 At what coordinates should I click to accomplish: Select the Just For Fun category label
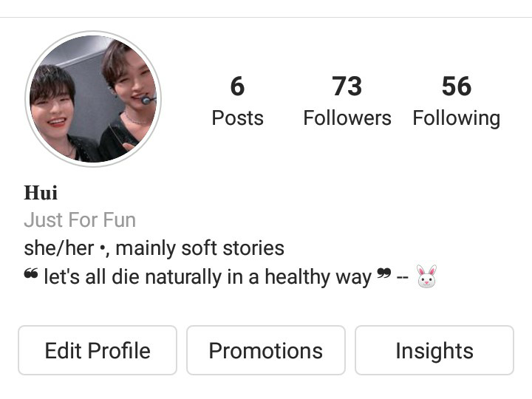80,220
